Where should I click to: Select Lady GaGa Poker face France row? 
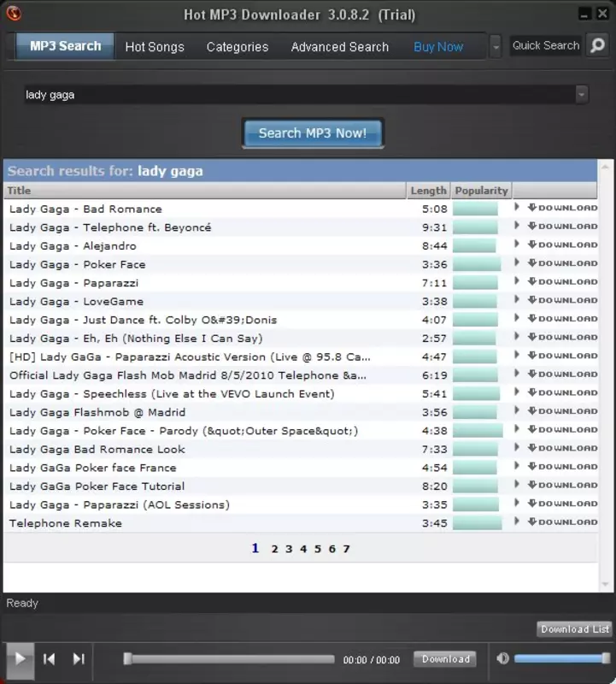click(301, 468)
